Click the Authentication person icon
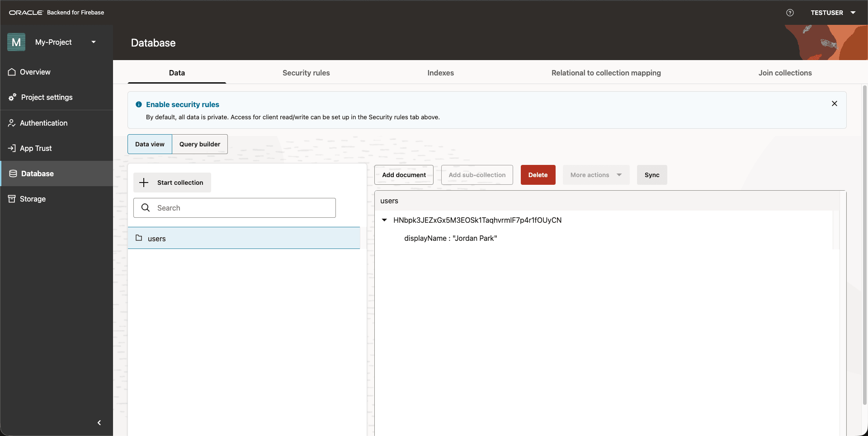 12,123
